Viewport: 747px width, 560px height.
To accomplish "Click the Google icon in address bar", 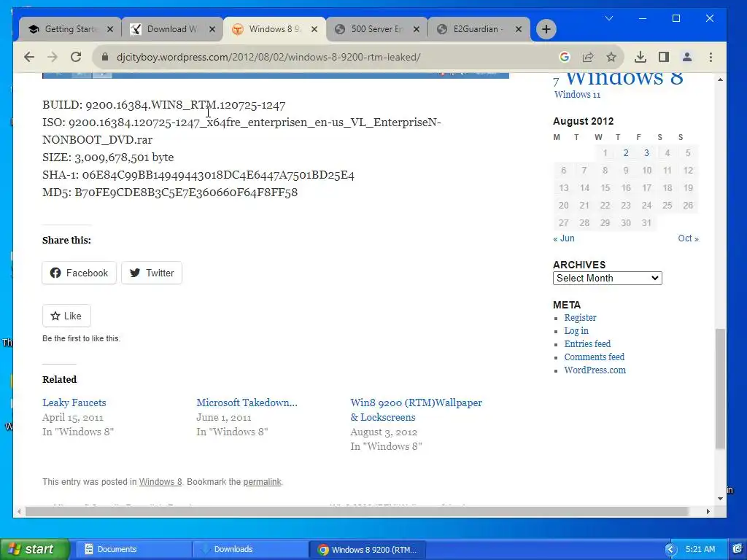I will click(565, 57).
